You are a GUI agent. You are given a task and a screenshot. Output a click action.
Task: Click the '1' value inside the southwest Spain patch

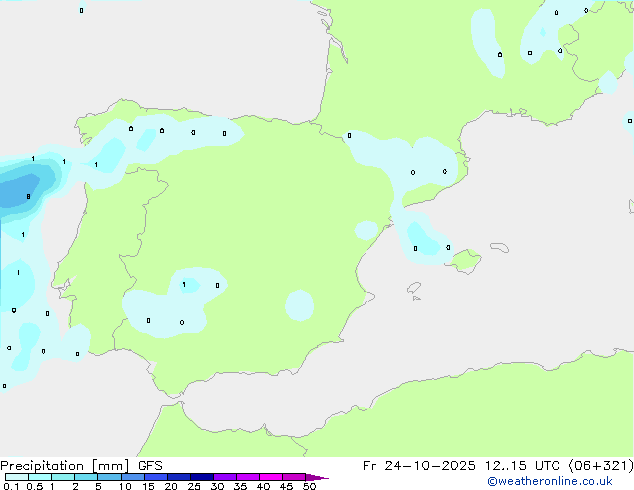[184, 285]
